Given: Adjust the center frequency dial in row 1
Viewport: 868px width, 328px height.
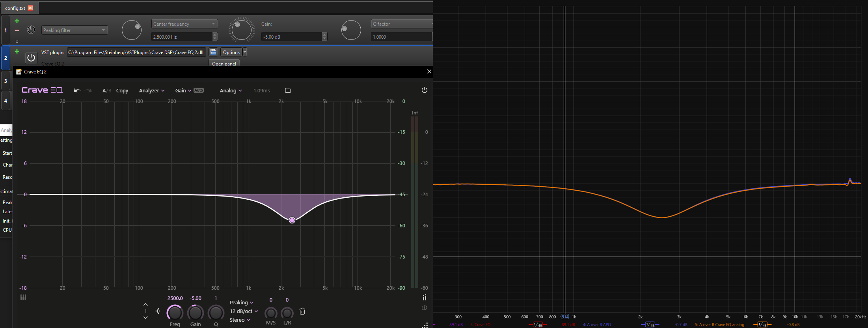Looking at the screenshot, I should point(132,30).
